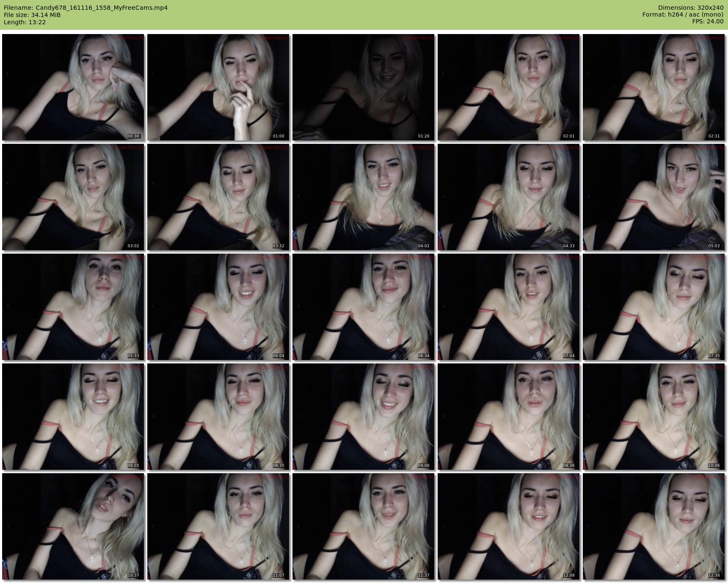Image resolution: width=728 pixels, height=583 pixels.
Task: Click the filename text ending in MyFreeCams.mp4
Action: point(86,8)
